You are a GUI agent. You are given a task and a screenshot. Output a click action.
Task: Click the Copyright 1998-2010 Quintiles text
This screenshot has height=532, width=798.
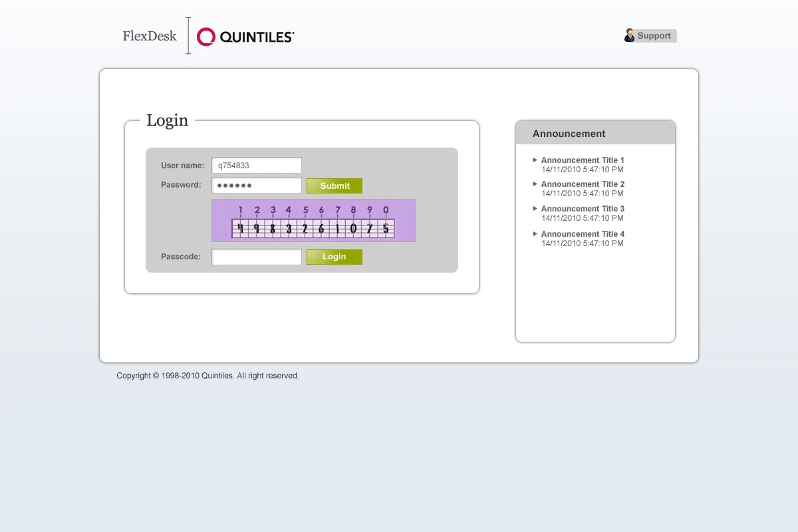pyautogui.click(x=207, y=376)
